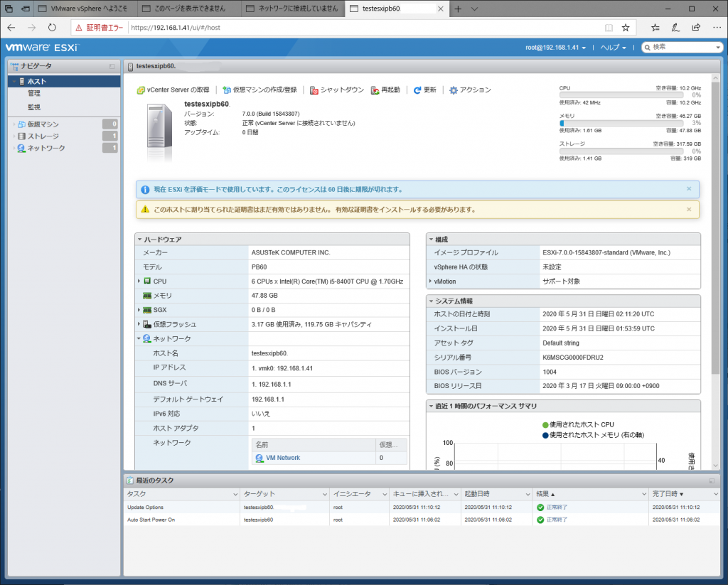Select the Update Options task row
Image resolution: width=728 pixels, height=585 pixels.
[x=422, y=508]
